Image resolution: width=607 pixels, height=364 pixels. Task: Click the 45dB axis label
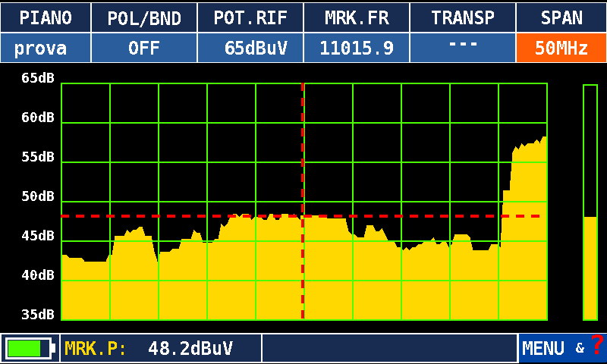(38, 236)
